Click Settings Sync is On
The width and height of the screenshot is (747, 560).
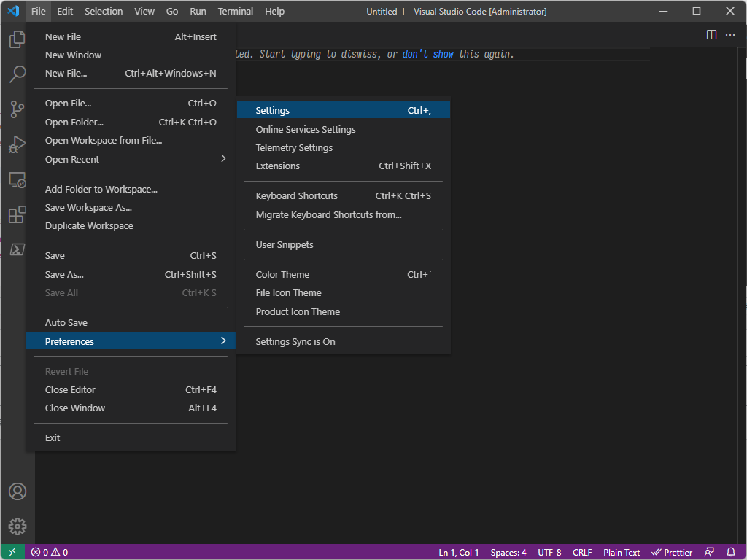pyautogui.click(x=344, y=341)
